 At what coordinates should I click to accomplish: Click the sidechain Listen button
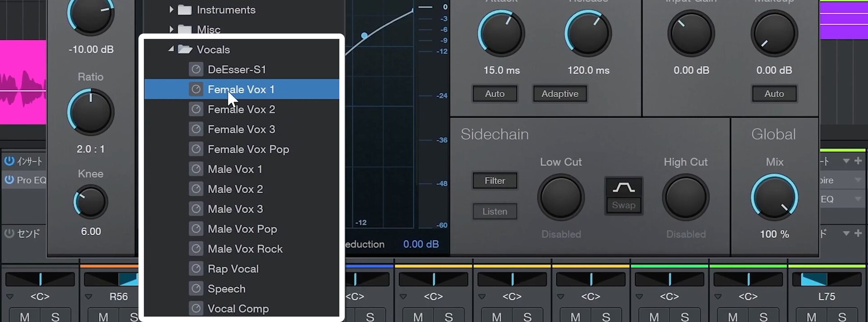495,211
